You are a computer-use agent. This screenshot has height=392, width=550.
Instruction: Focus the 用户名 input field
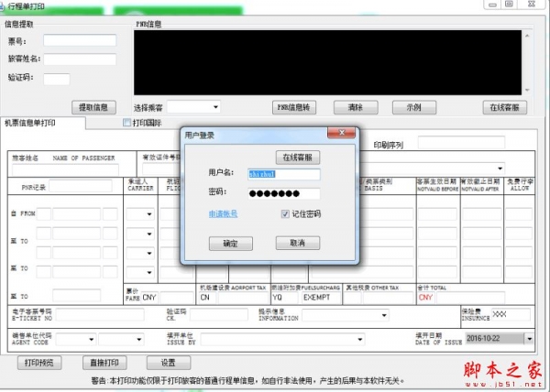[284, 174]
